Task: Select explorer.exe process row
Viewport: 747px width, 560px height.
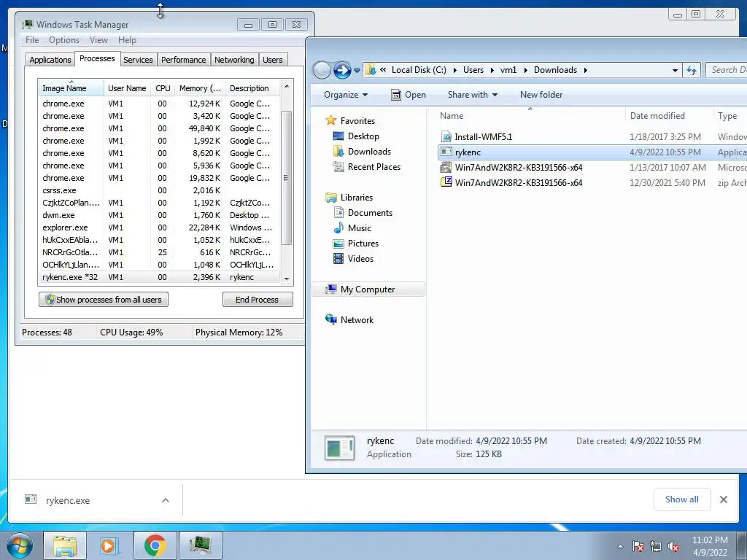Action: 159,227
